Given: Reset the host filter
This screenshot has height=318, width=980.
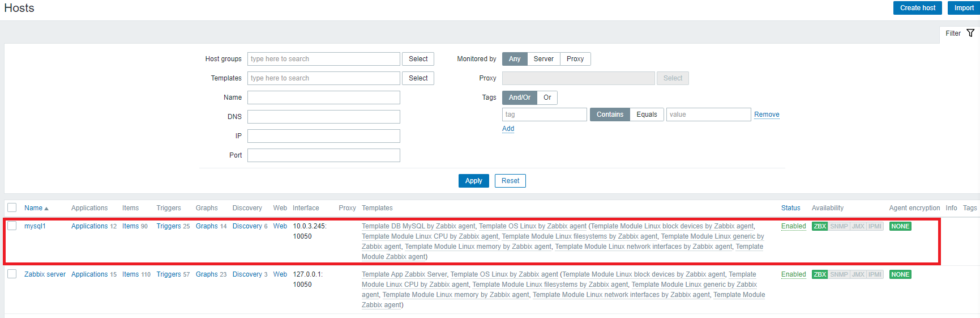Looking at the screenshot, I should click(510, 181).
